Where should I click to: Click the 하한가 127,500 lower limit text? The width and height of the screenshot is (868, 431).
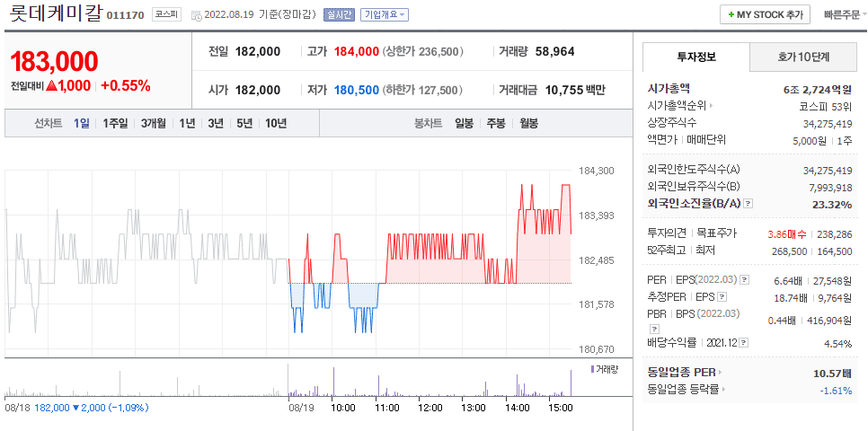tap(422, 90)
